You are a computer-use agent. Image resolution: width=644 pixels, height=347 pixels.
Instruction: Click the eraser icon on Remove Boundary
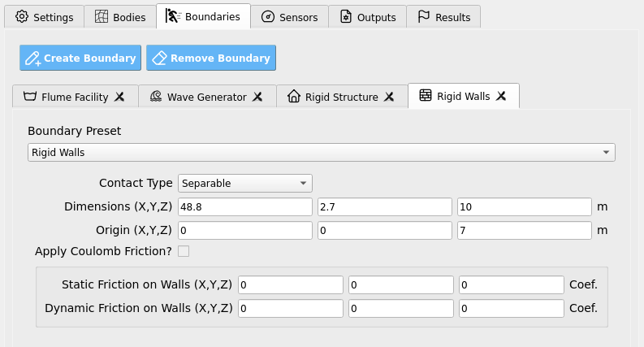coord(159,58)
